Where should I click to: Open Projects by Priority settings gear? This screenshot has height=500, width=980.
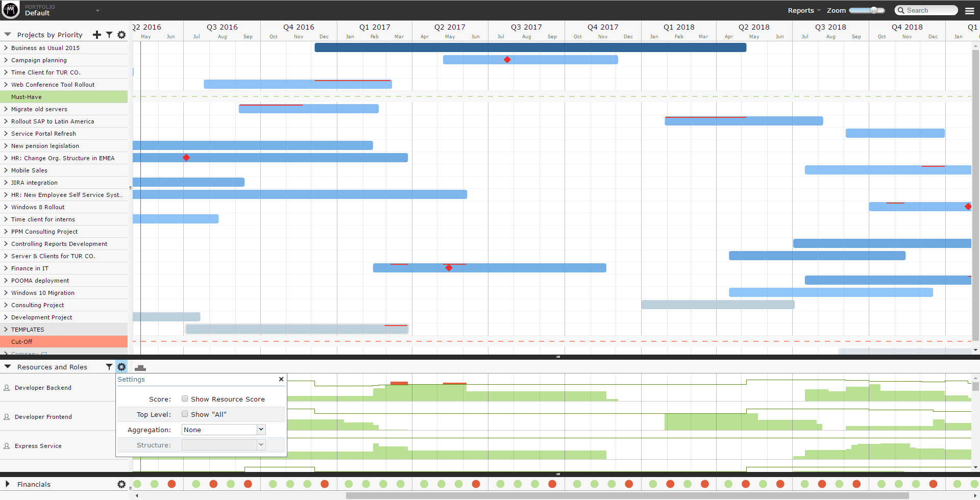(x=121, y=35)
